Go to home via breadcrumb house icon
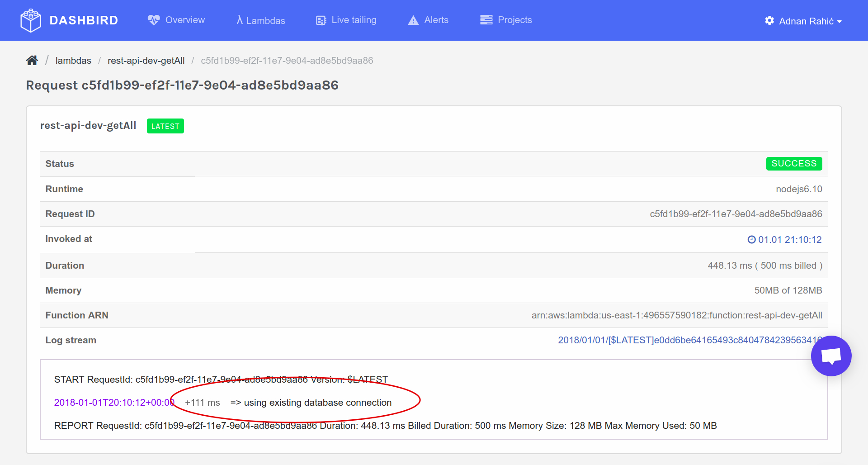This screenshot has height=465, width=868. coord(32,60)
